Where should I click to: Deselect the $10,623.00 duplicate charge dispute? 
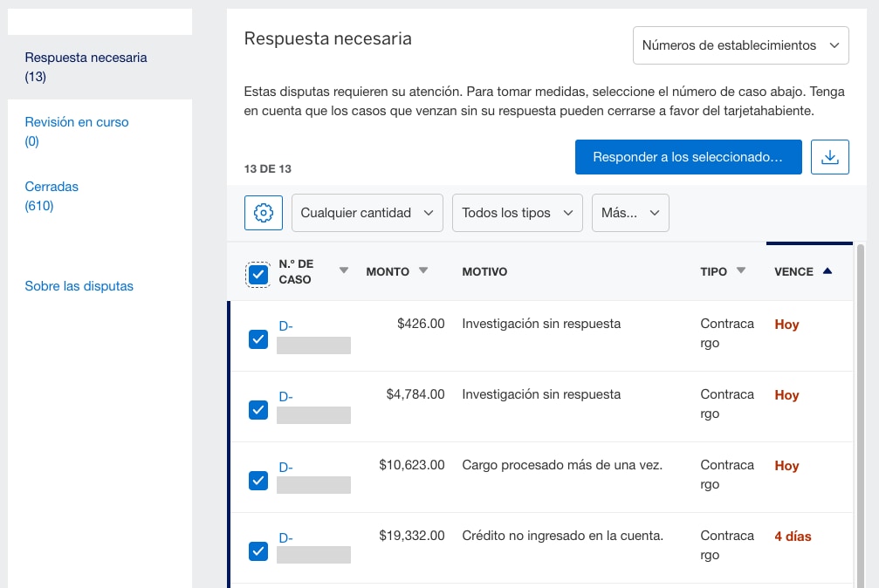(x=258, y=480)
